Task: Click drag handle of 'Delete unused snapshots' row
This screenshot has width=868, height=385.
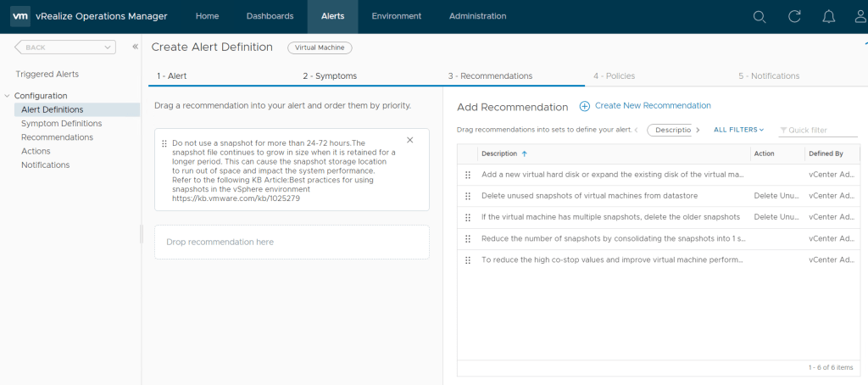Action: 467,196
